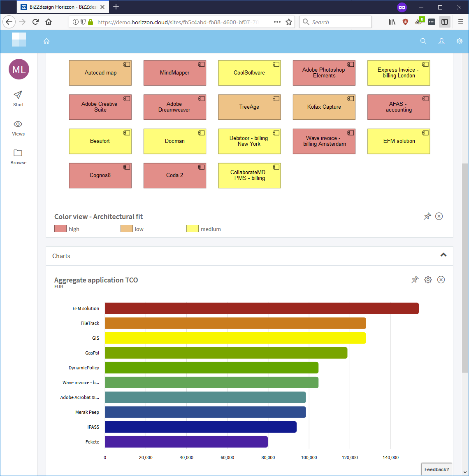Open the user profile icon

pos(441,41)
